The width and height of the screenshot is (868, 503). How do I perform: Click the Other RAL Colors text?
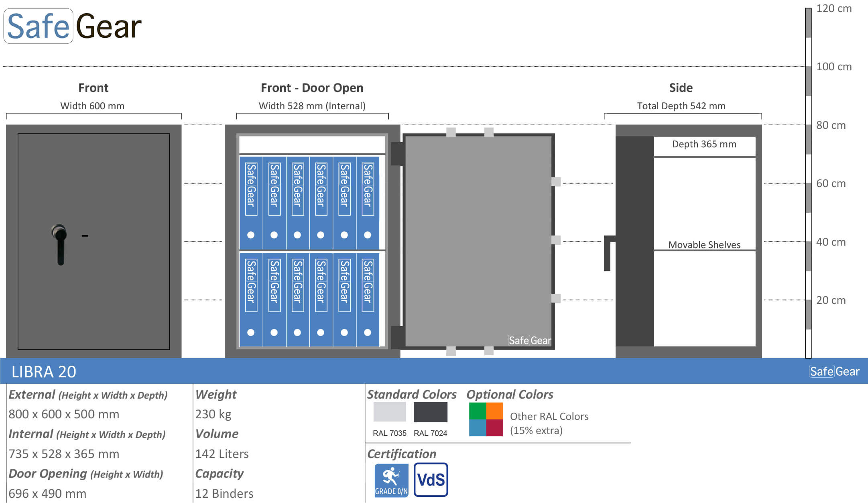[549, 416]
